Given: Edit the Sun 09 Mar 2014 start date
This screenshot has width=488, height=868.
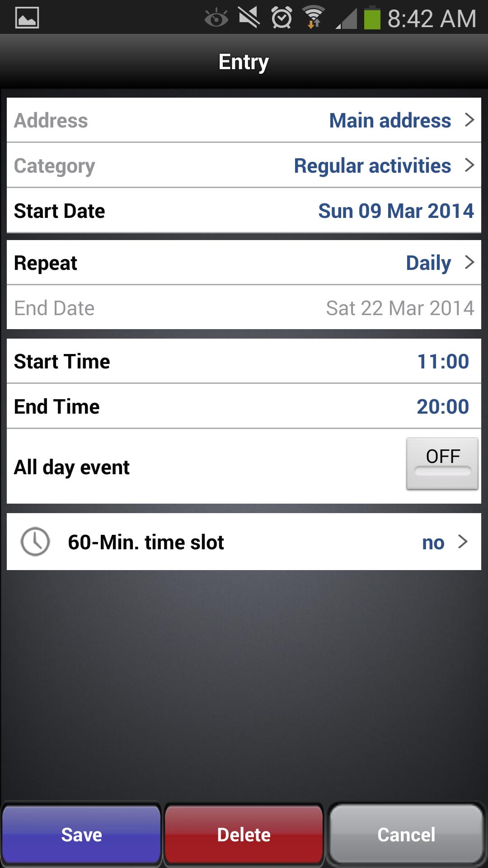Looking at the screenshot, I should click(244, 210).
